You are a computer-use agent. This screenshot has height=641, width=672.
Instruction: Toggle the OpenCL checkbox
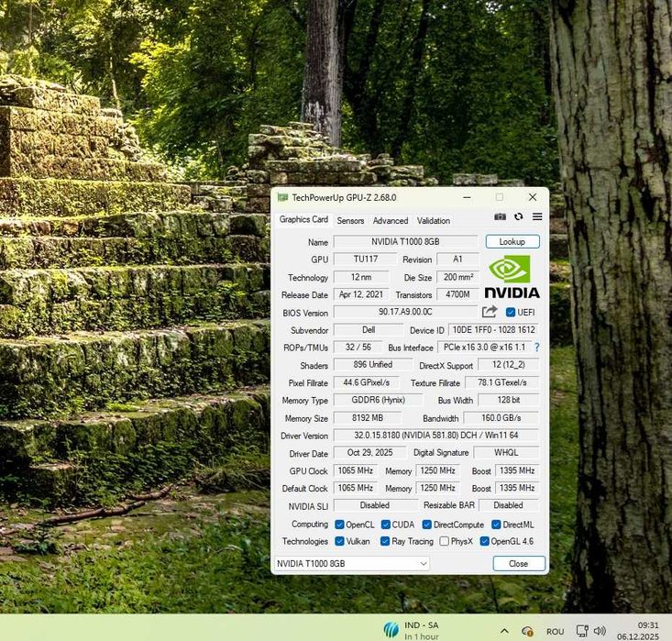(339, 525)
